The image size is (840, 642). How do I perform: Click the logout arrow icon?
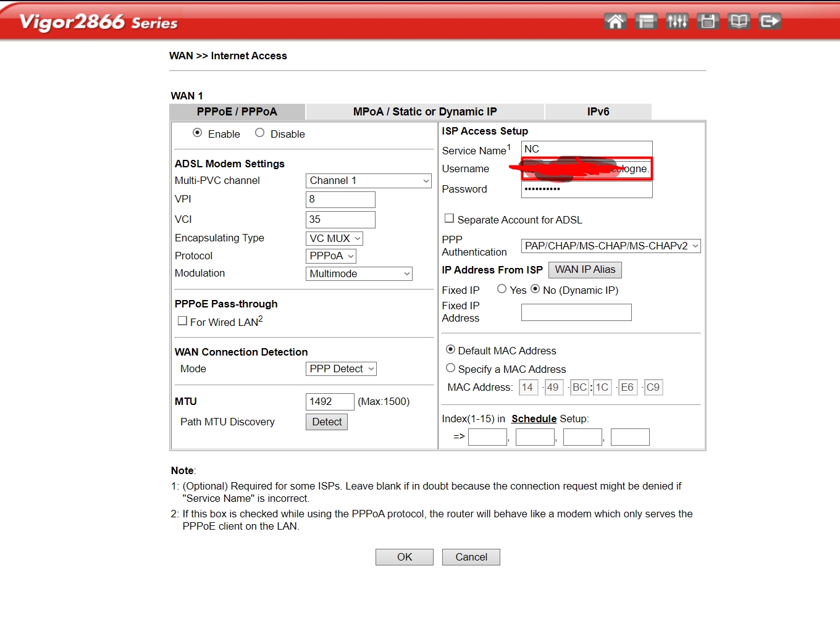(x=770, y=22)
